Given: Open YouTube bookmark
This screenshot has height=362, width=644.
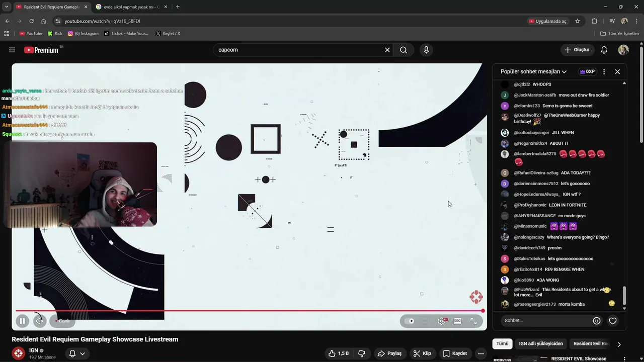Looking at the screenshot, I should (31, 34).
